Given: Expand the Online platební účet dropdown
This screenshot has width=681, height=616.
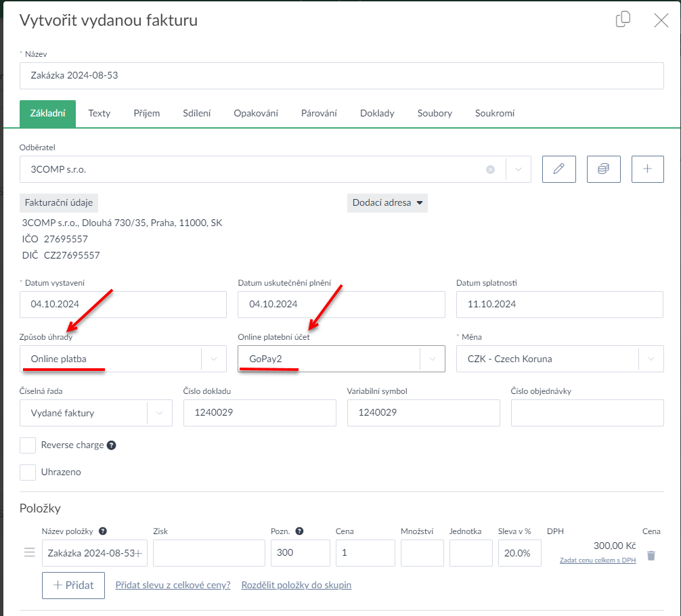Looking at the screenshot, I should pos(433,359).
